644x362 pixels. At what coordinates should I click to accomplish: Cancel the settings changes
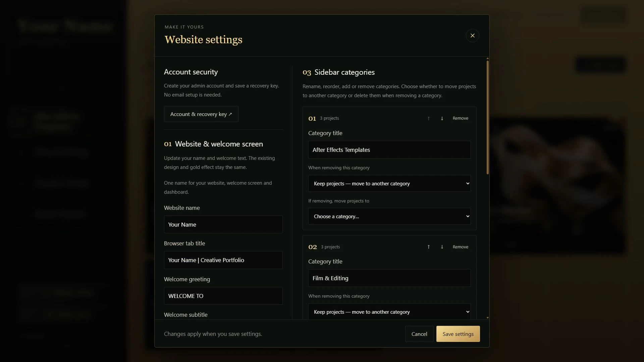coord(419,334)
